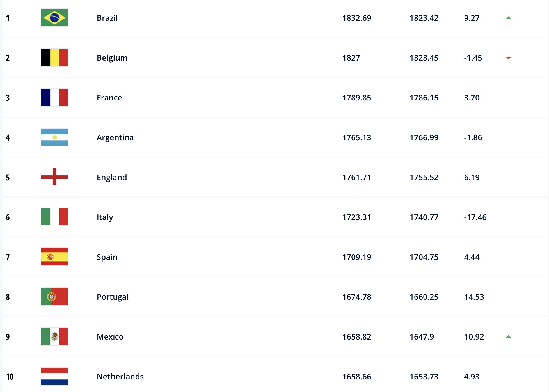This screenshot has height=392, width=549.
Task: Click Belgium's red down arrow indicator
Action: (508, 58)
